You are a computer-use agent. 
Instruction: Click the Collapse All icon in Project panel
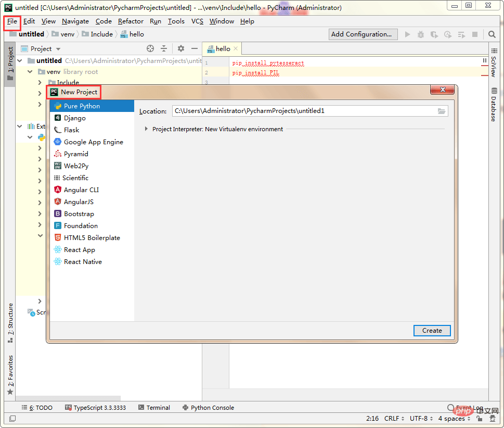(x=164, y=48)
